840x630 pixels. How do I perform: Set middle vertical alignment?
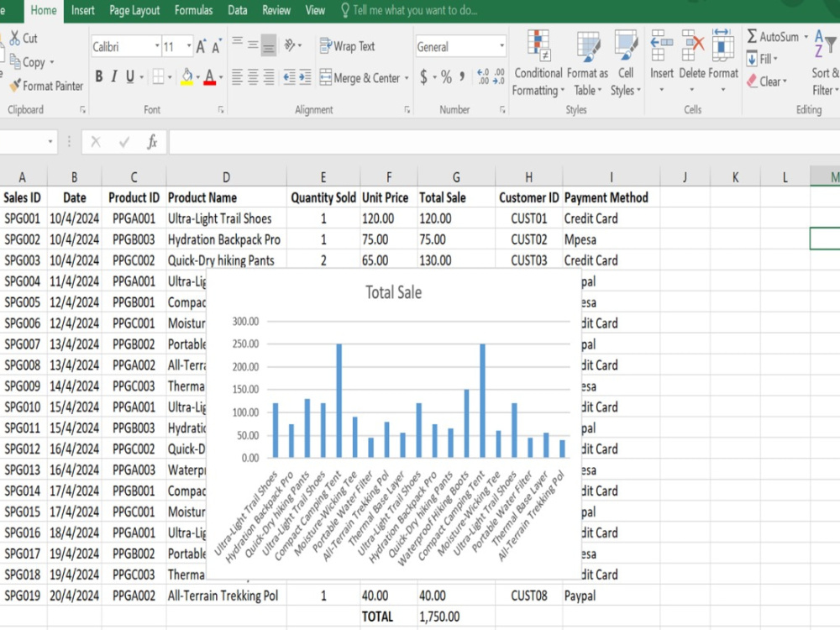coord(253,45)
